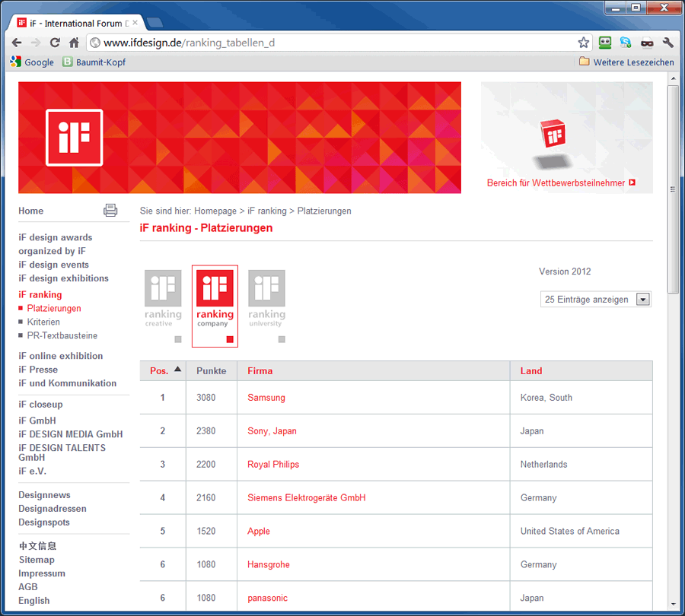Open Impressum link
The width and height of the screenshot is (685, 616).
click(42, 573)
